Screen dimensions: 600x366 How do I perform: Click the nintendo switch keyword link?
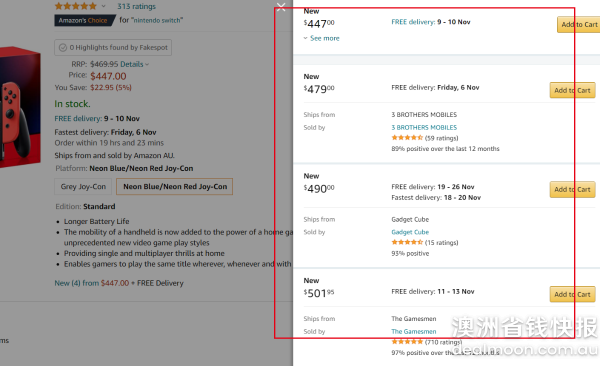(158, 20)
